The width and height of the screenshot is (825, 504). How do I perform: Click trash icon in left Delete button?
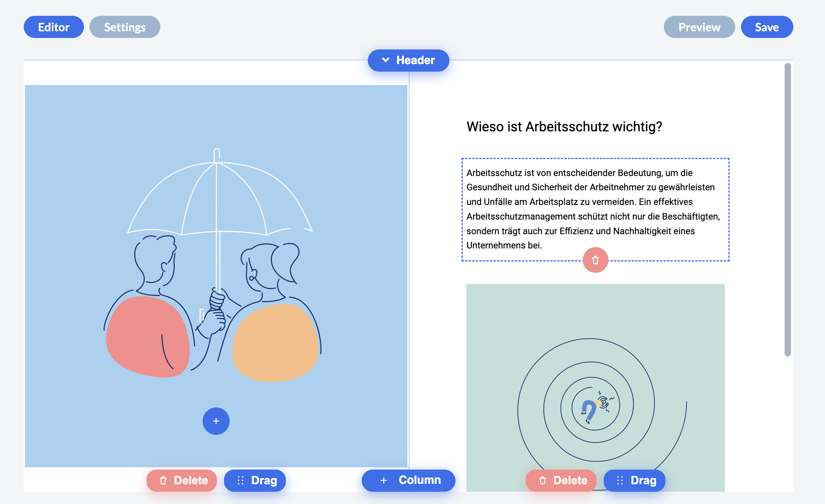[x=163, y=480]
